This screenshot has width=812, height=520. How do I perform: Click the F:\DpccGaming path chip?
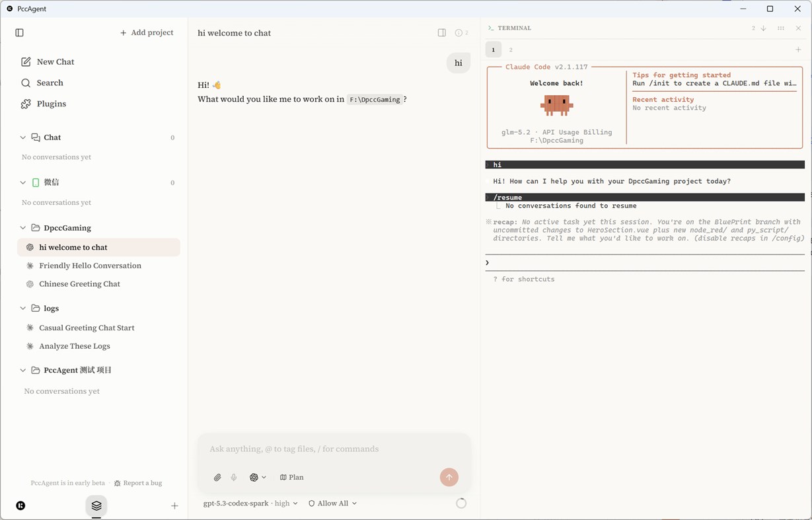pyautogui.click(x=375, y=100)
